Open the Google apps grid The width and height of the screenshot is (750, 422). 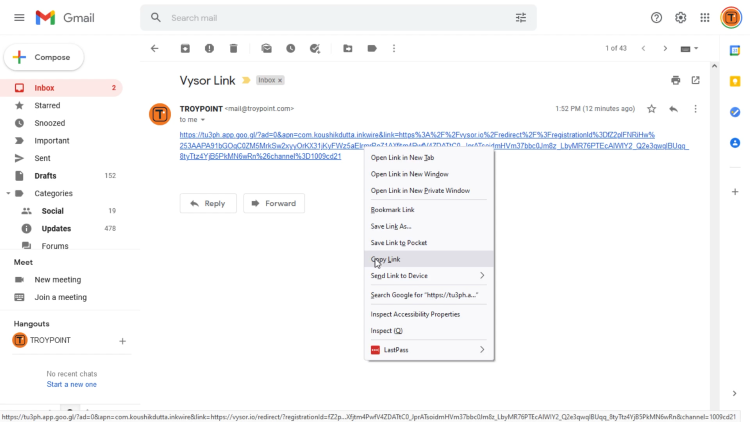point(705,18)
